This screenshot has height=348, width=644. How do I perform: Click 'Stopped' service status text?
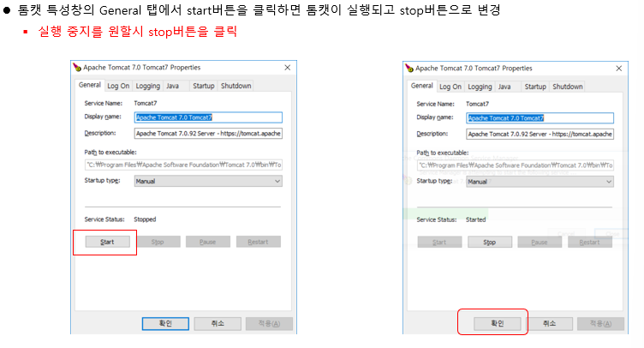point(145,219)
